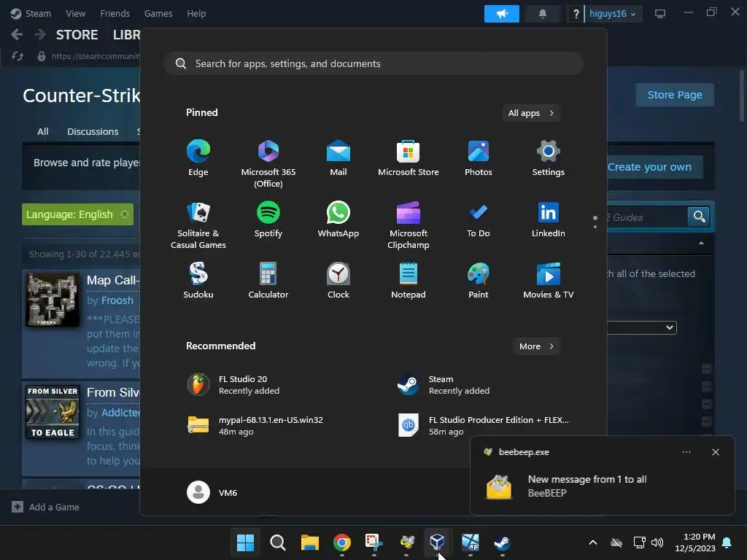The height and width of the screenshot is (560, 747).
Task: Open BeeBEEP notification options menu
Action: pyautogui.click(x=686, y=452)
